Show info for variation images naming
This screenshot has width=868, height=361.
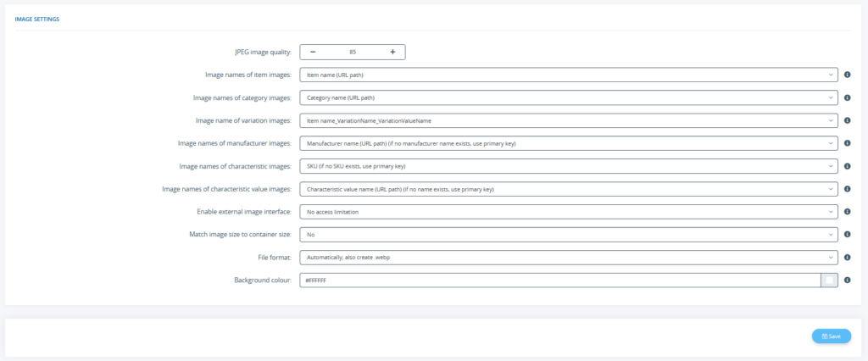847,120
